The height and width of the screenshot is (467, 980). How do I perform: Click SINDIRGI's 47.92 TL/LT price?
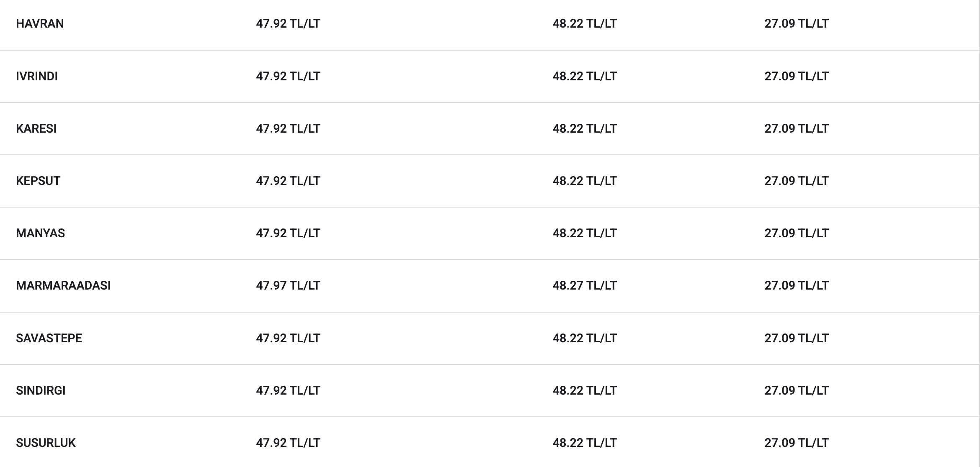point(288,390)
